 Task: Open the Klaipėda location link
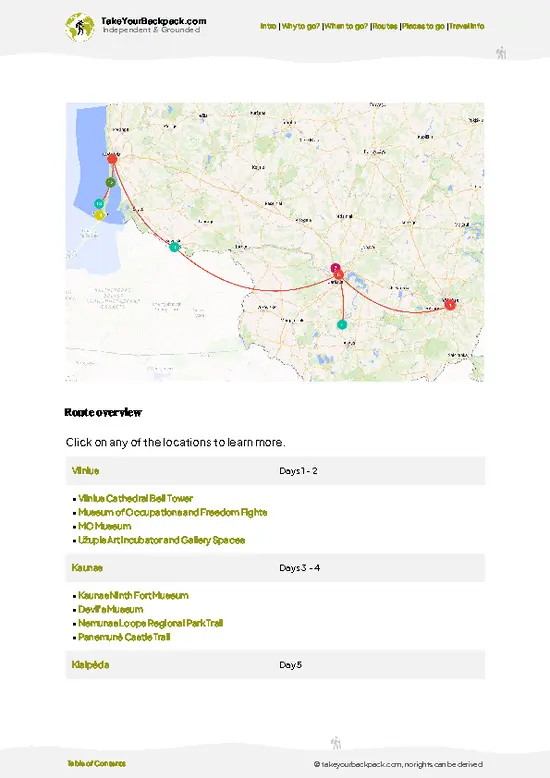(x=90, y=665)
